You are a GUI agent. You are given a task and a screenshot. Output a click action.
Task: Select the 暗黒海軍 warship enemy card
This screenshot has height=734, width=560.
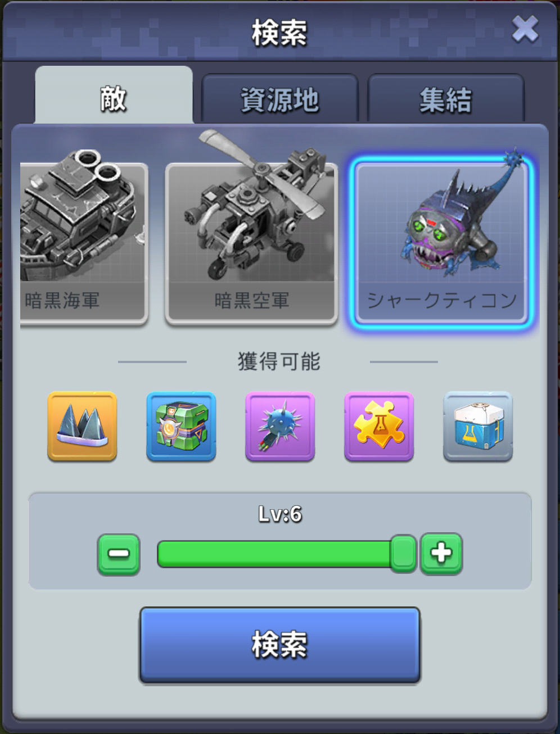pyautogui.click(x=83, y=243)
